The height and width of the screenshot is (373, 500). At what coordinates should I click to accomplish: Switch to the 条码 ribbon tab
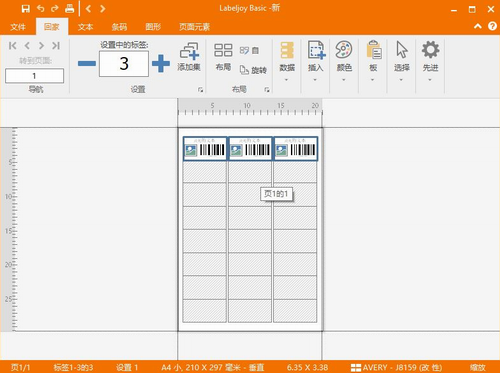point(119,27)
